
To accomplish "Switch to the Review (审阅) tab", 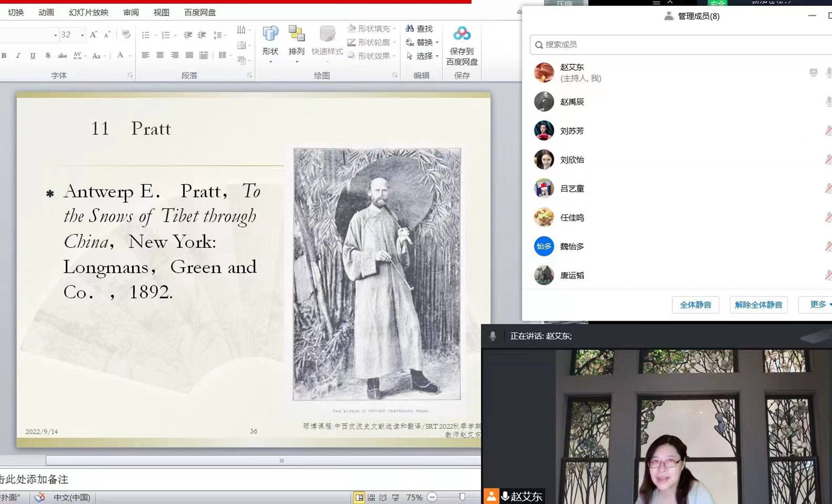I will click(131, 13).
